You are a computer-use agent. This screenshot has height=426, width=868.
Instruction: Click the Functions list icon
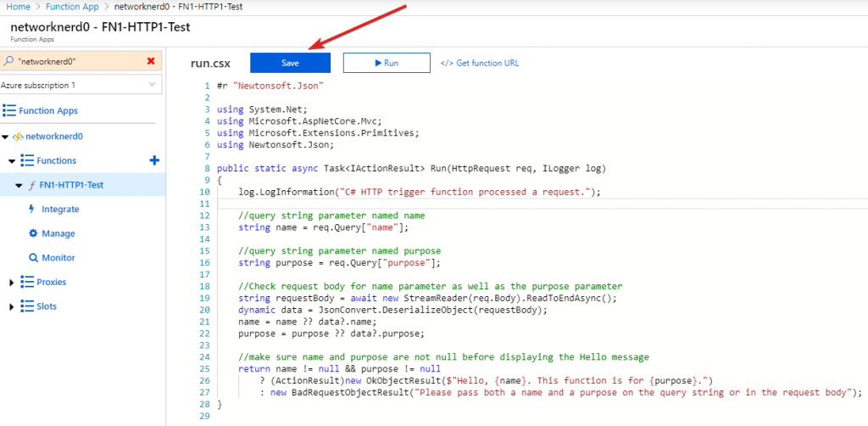click(x=27, y=160)
